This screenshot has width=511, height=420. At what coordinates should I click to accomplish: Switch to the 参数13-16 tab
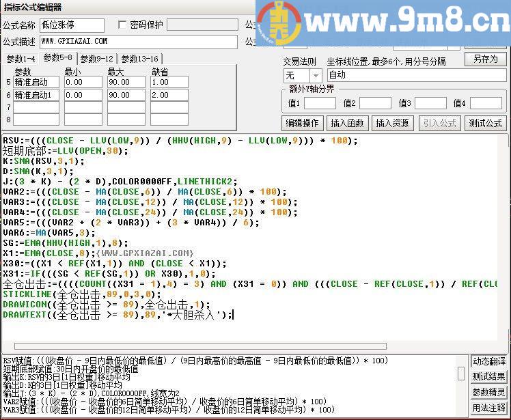[x=140, y=59]
